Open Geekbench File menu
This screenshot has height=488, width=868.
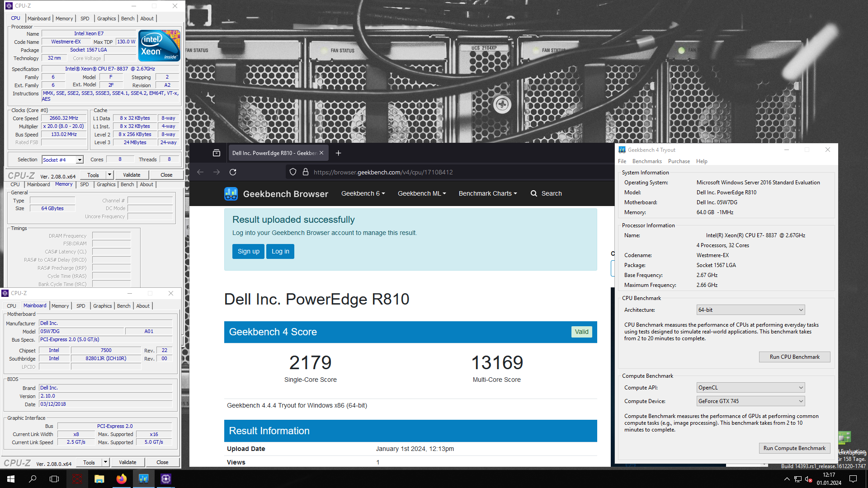(622, 161)
